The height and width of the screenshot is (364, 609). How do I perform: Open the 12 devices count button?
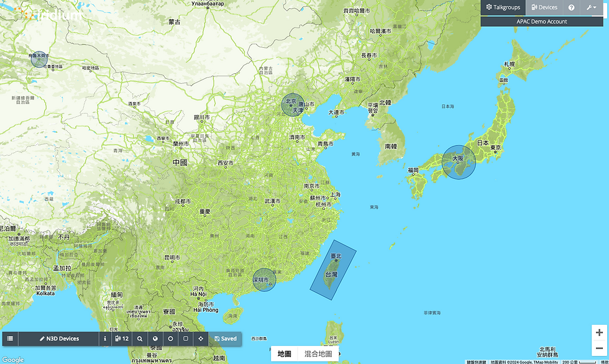122,339
